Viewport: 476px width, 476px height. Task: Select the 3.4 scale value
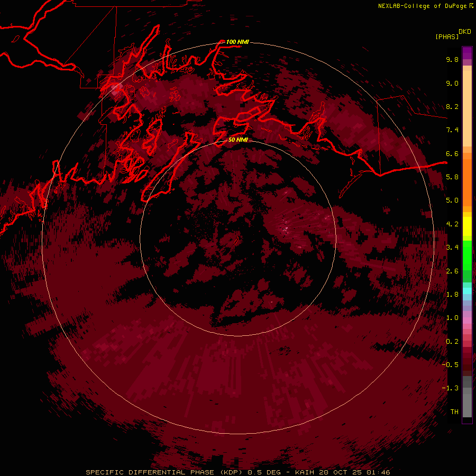pos(452,248)
